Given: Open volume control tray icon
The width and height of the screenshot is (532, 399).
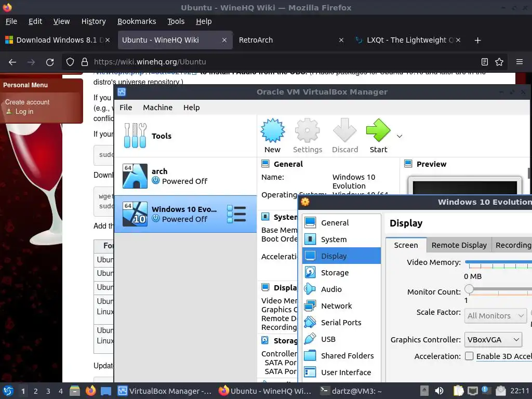Looking at the screenshot, I should (x=440, y=391).
